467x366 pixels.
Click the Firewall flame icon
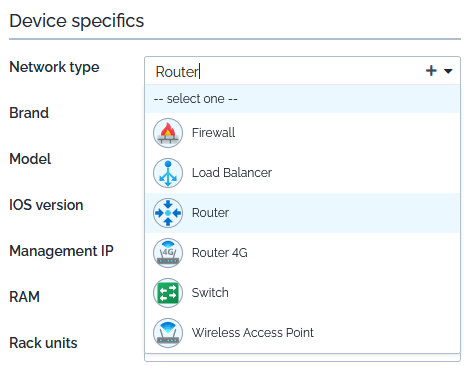tap(168, 133)
